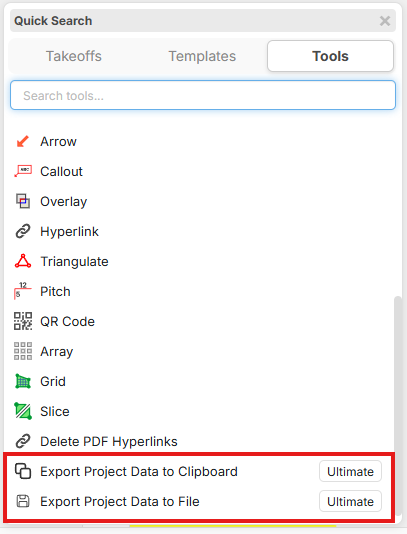
Task: Pick the Pitch tool icon
Action: tap(23, 292)
